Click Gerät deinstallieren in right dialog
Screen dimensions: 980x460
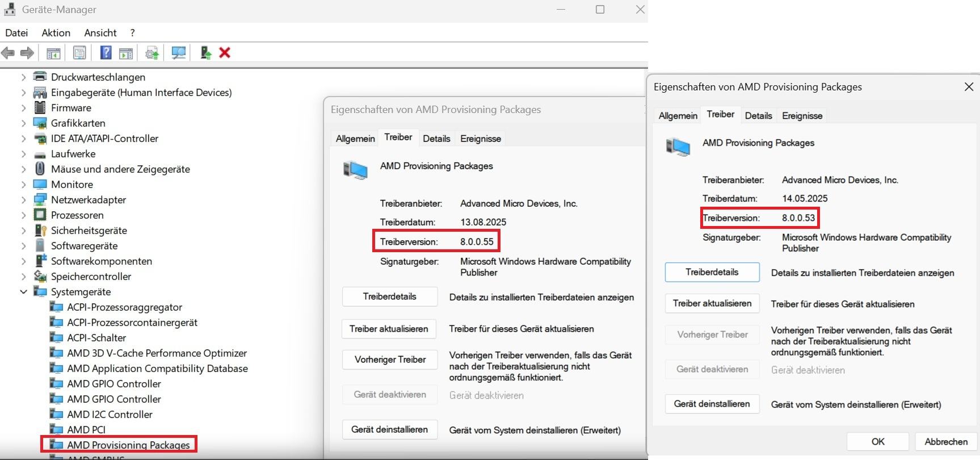(x=712, y=404)
